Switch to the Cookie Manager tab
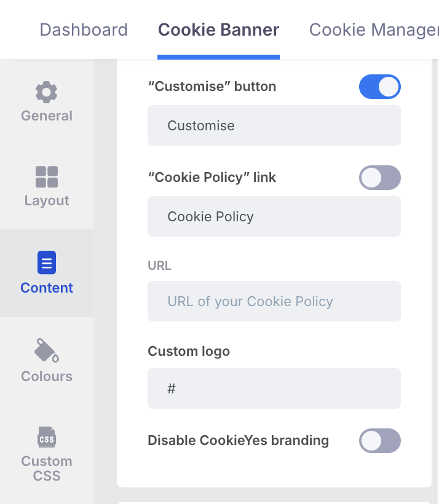 373,30
